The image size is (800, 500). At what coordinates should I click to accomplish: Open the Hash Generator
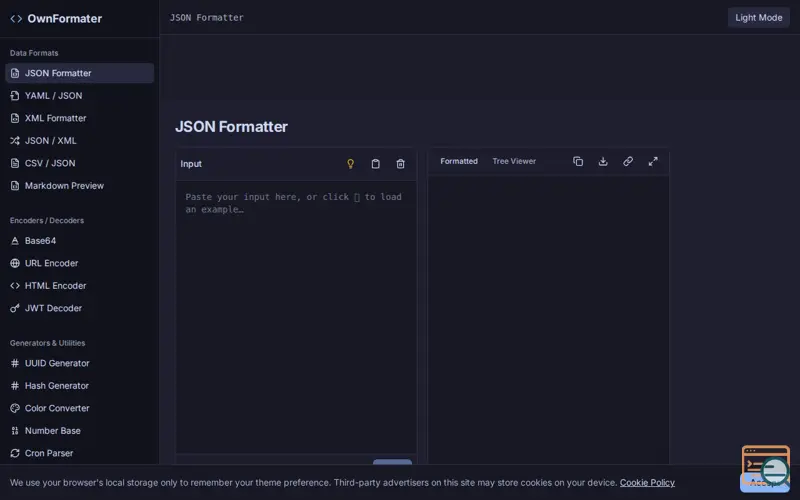click(x=80, y=385)
